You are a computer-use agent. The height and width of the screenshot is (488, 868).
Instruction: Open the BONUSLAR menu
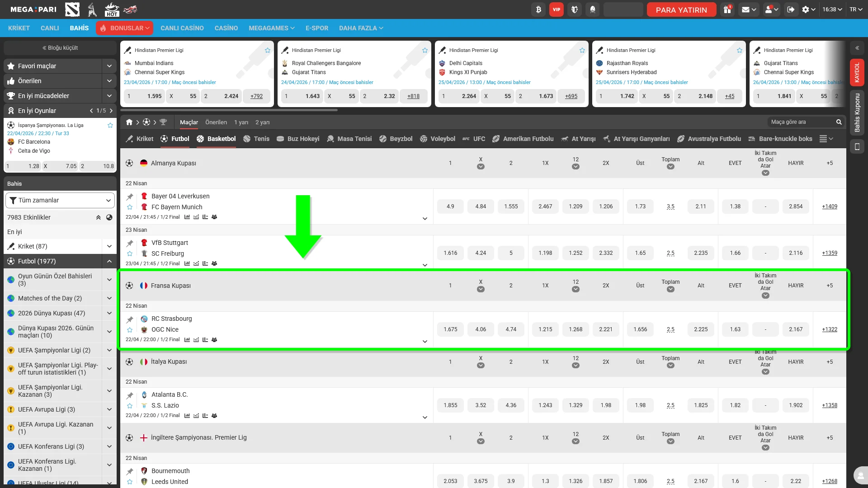point(124,28)
